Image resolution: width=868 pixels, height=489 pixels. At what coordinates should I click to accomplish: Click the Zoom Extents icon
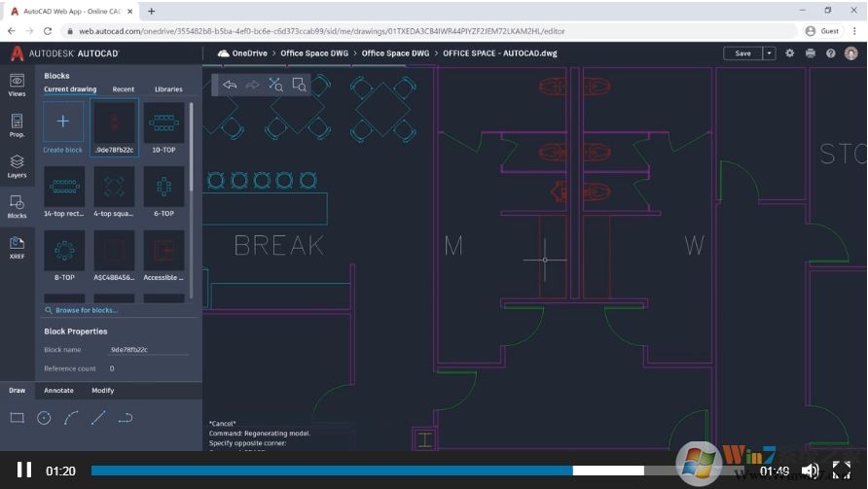coord(275,85)
